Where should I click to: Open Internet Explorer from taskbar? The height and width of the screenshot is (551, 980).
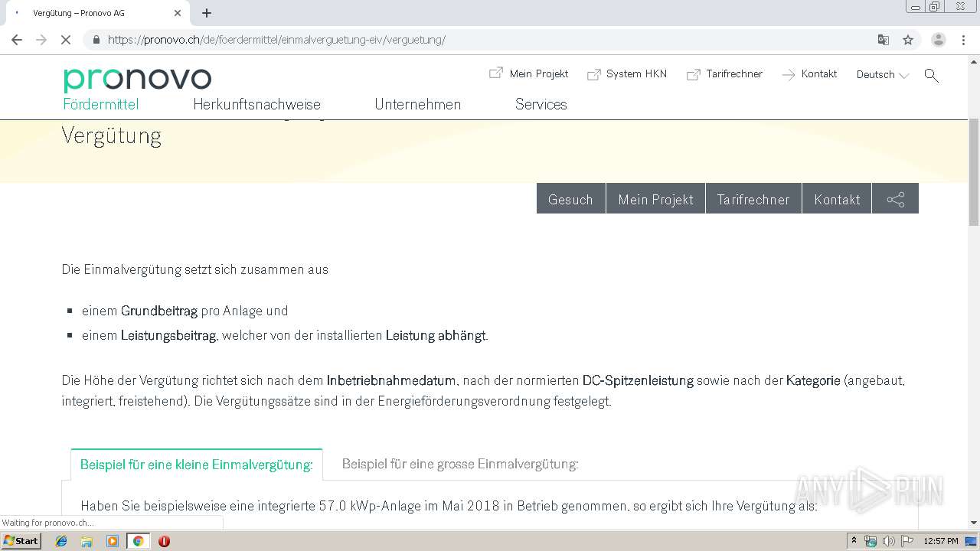(61, 541)
